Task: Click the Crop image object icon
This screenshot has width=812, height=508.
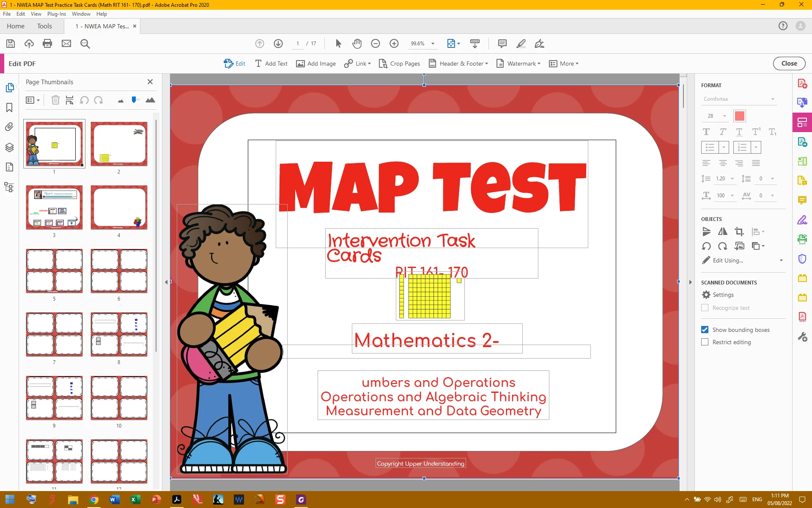Action: pos(739,232)
